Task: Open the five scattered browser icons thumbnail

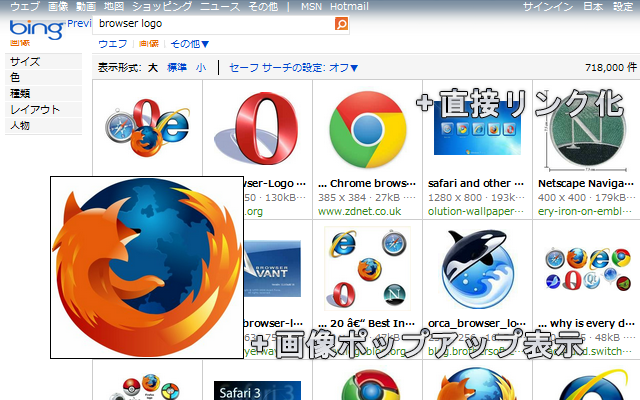Action: point(367,268)
